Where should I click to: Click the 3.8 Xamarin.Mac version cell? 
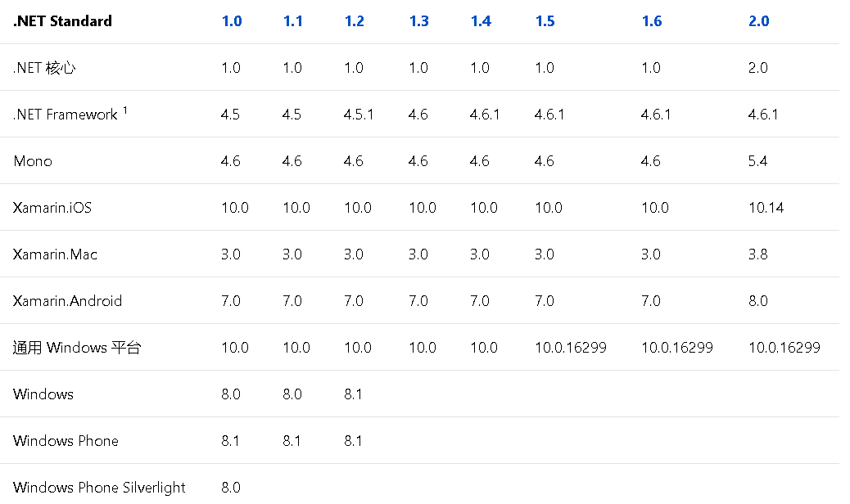coord(758,254)
